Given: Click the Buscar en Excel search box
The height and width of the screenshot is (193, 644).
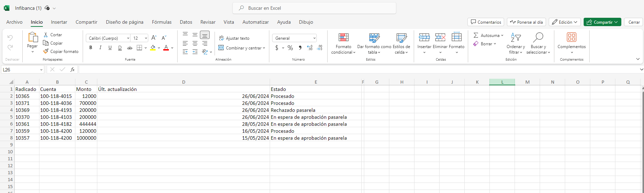Looking at the screenshot, I should pos(314,8).
